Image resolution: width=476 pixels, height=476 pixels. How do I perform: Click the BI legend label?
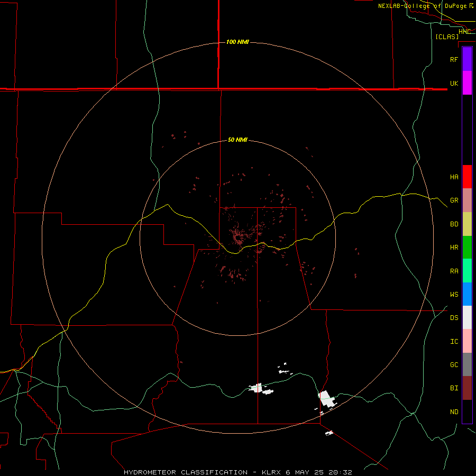[x=454, y=388]
